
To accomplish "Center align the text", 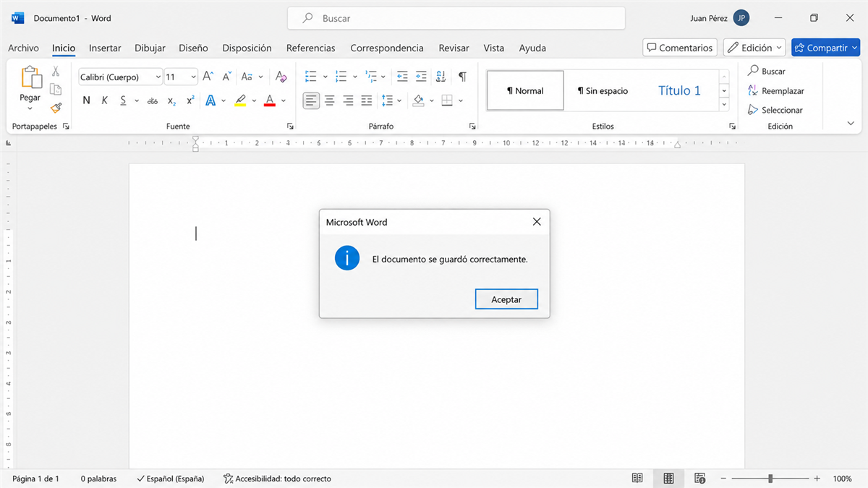I will click(x=330, y=100).
